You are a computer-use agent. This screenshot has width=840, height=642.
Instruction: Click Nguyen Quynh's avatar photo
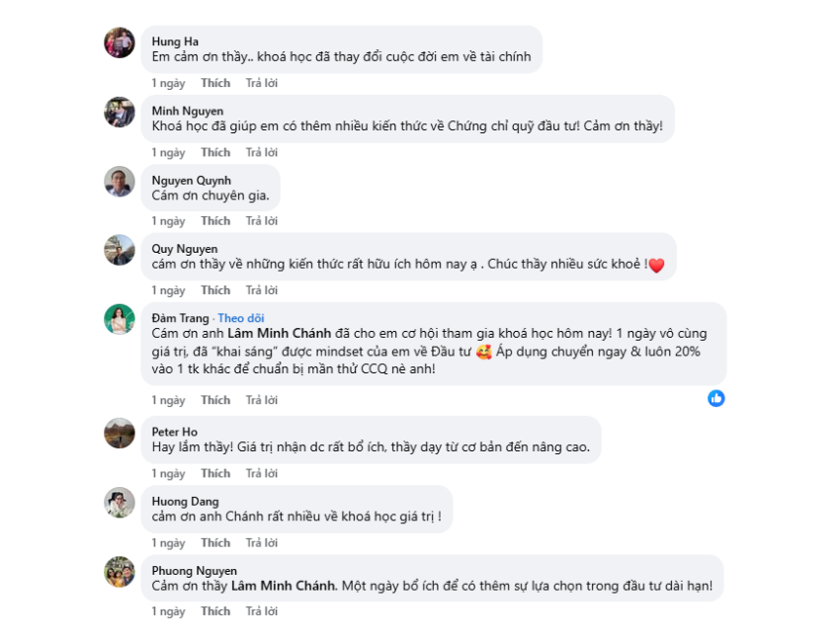tap(120, 181)
